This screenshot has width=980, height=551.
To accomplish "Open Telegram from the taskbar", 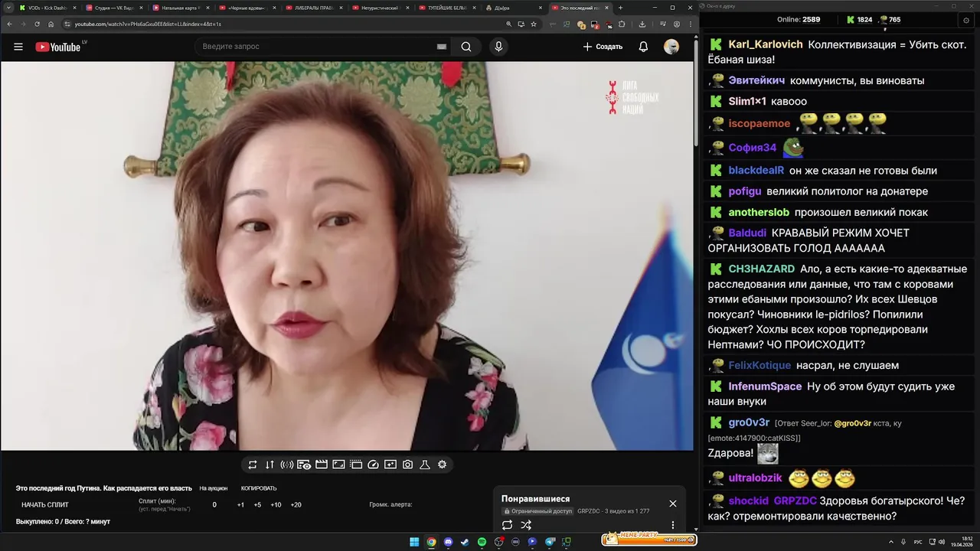I will click(x=550, y=542).
